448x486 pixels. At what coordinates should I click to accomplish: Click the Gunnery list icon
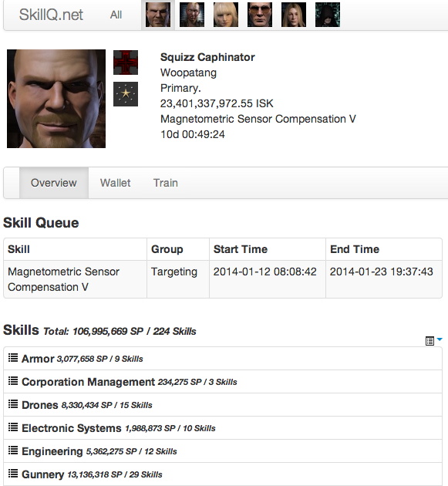(x=13, y=474)
